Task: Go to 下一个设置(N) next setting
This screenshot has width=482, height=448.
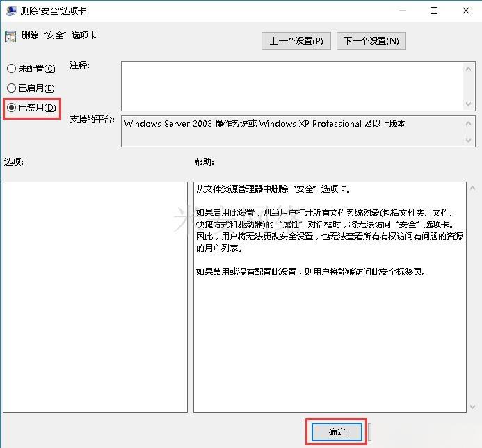Action: click(371, 41)
